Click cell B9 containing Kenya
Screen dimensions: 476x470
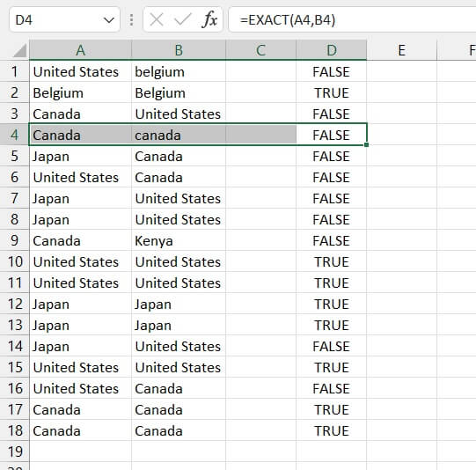[x=179, y=240]
